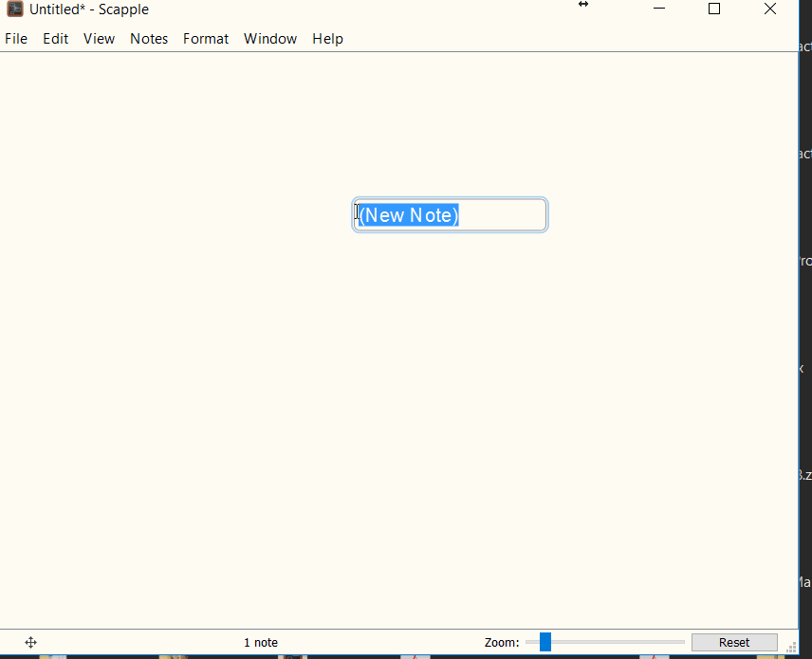Click the '1 note' status text
This screenshot has width=812, height=659.
(261, 643)
